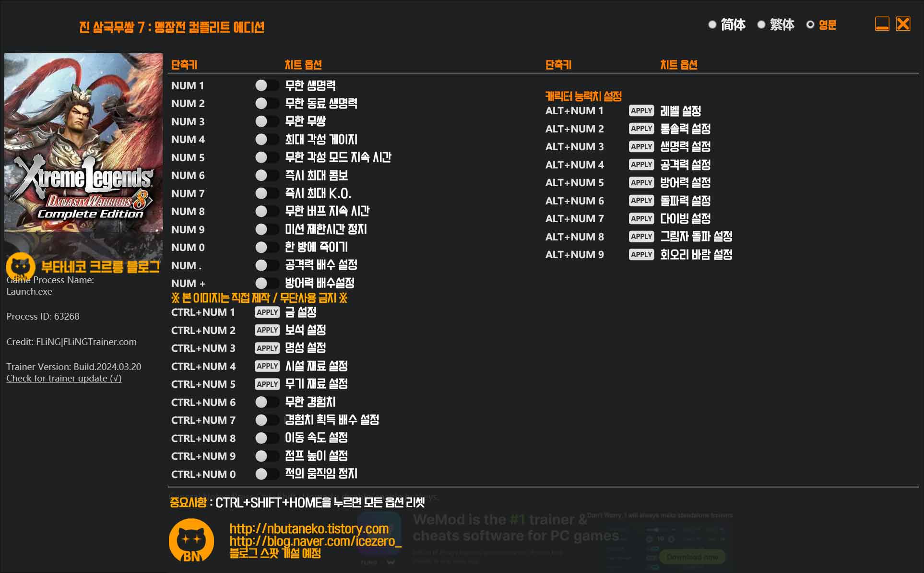Click the trainer title 진 삼국무쌍 7
Screen dimensions: 924x573
click(x=172, y=27)
